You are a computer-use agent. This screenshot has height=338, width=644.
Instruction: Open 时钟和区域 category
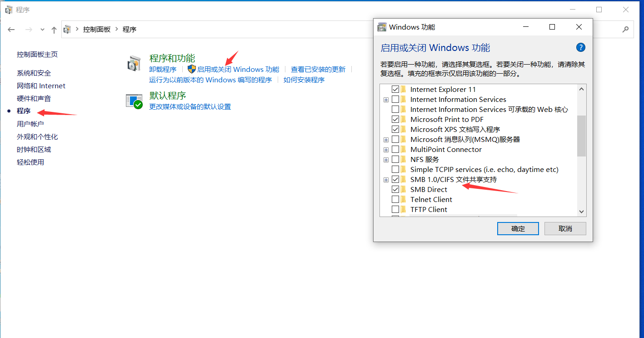tap(34, 149)
